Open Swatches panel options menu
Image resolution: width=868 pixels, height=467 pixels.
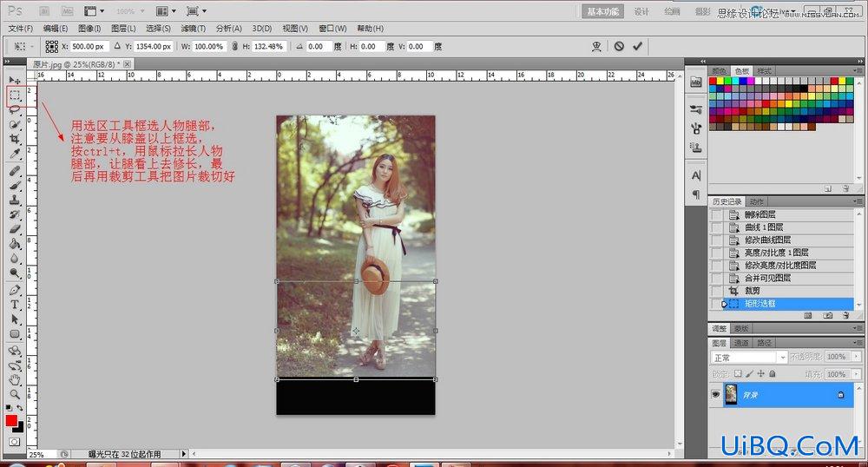[x=857, y=71]
